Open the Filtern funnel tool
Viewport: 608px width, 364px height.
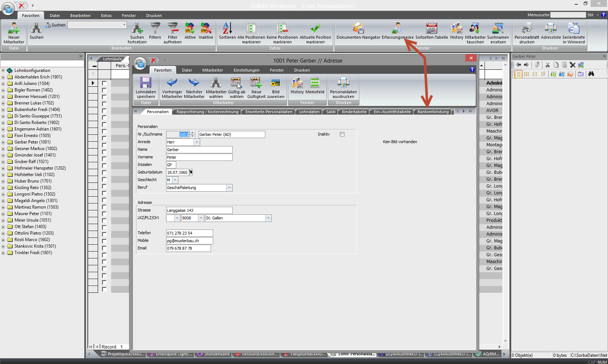point(155,31)
